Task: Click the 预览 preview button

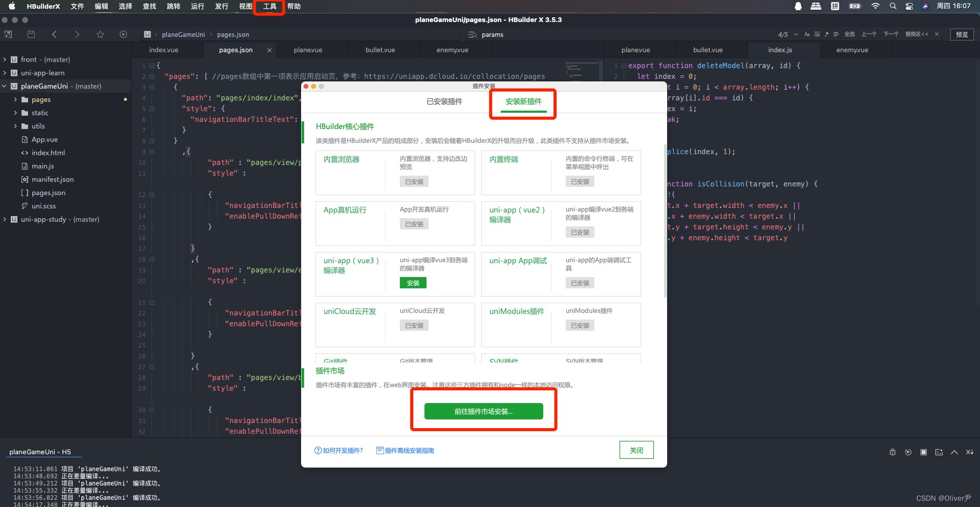Action: (x=962, y=34)
